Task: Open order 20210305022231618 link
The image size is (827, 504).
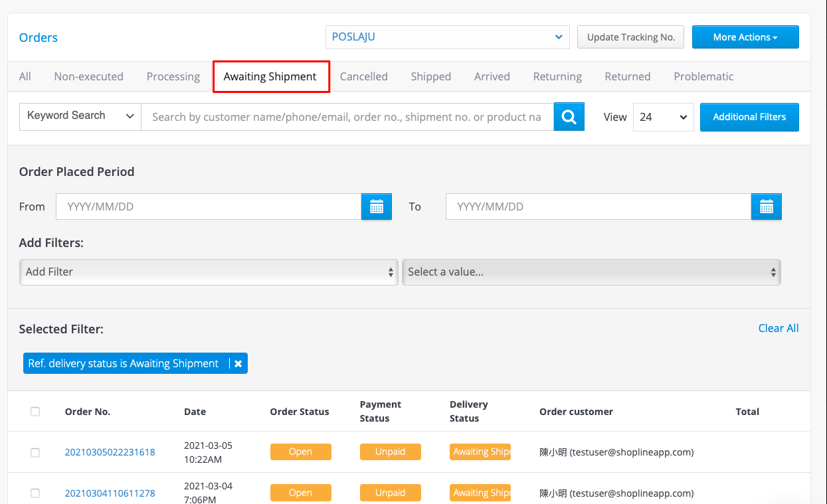Action: coord(110,452)
